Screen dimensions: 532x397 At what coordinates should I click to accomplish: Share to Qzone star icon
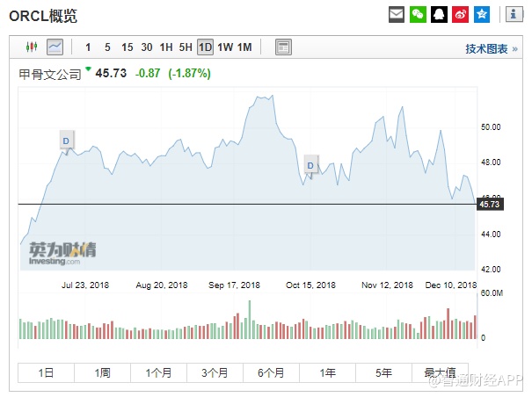(x=482, y=15)
